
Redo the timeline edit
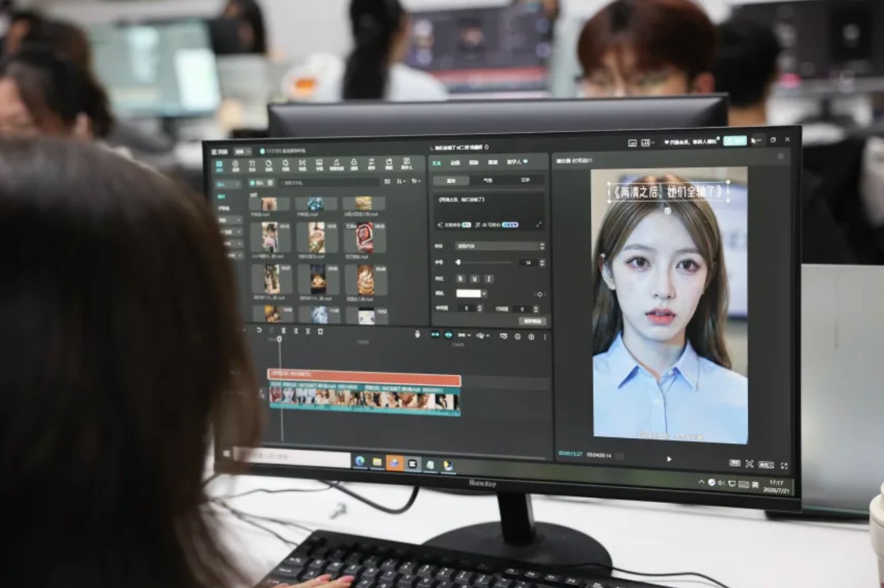tap(271, 331)
